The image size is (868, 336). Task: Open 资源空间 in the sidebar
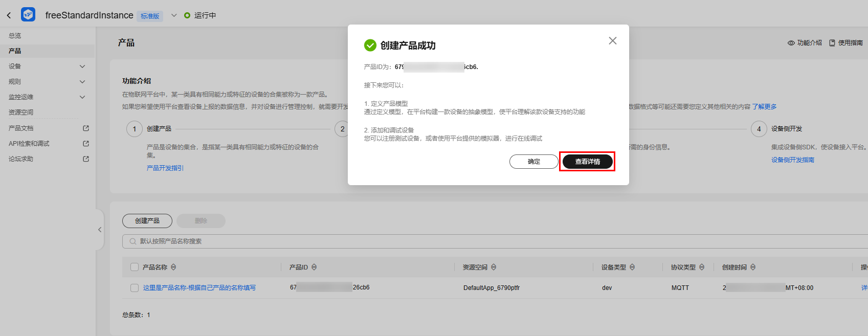pyautogui.click(x=21, y=113)
